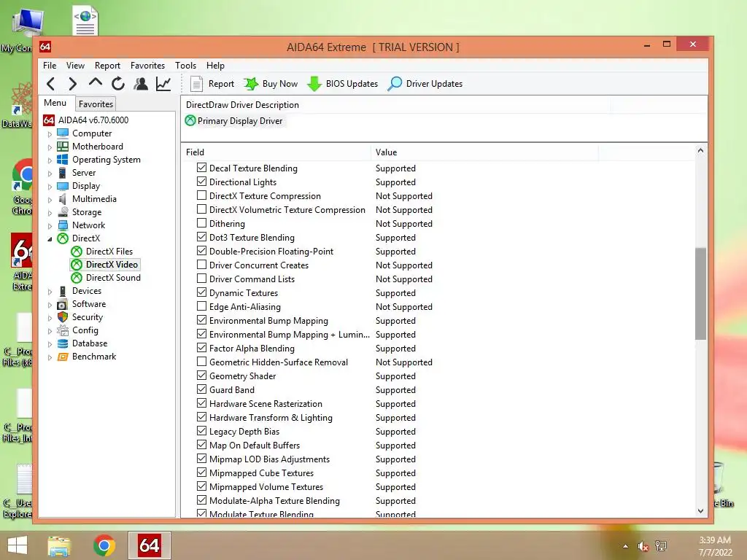The width and height of the screenshot is (747, 560).
Task: Toggle DirectX Texture Compression checkbox
Action: pyautogui.click(x=201, y=195)
